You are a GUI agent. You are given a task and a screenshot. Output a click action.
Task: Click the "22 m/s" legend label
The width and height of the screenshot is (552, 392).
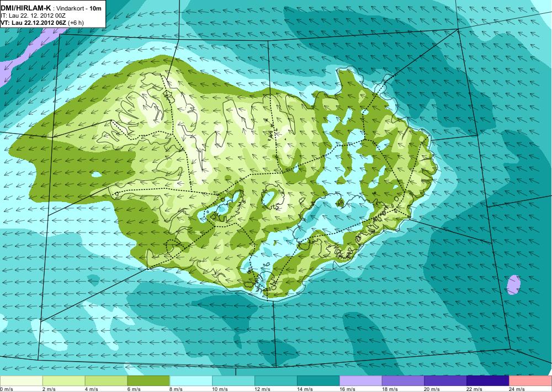point(474,389)
